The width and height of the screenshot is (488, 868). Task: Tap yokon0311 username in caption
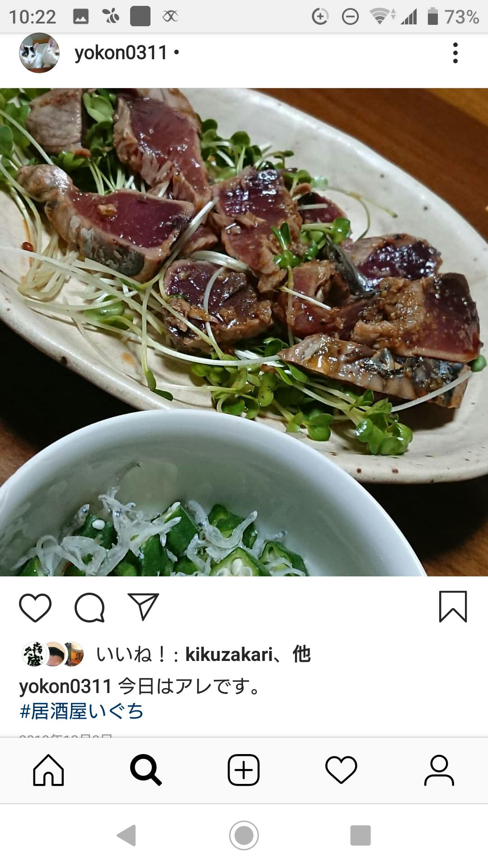point(65,686)
